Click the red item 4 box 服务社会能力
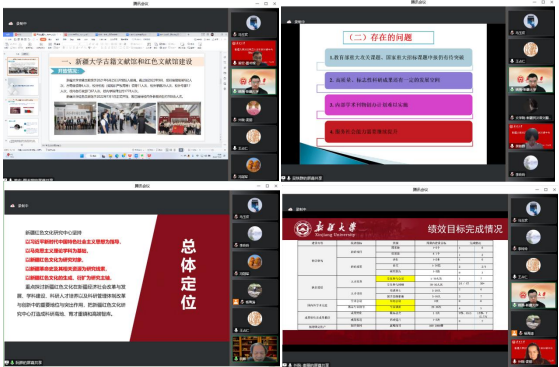The width and height of the screenshot is (559, 367). pyautogui.click(x=398, y=132)
